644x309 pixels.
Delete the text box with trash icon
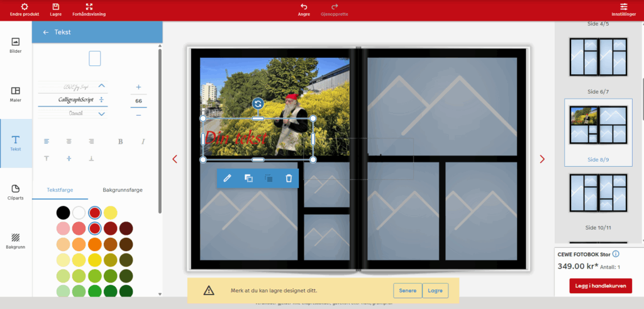[x=289, y=178]
